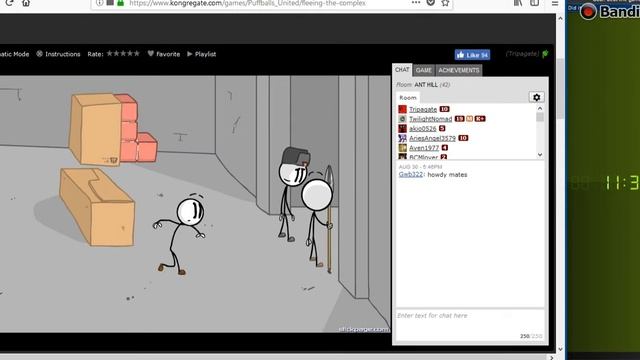Click user list scroll up arrow

[540, 109]
